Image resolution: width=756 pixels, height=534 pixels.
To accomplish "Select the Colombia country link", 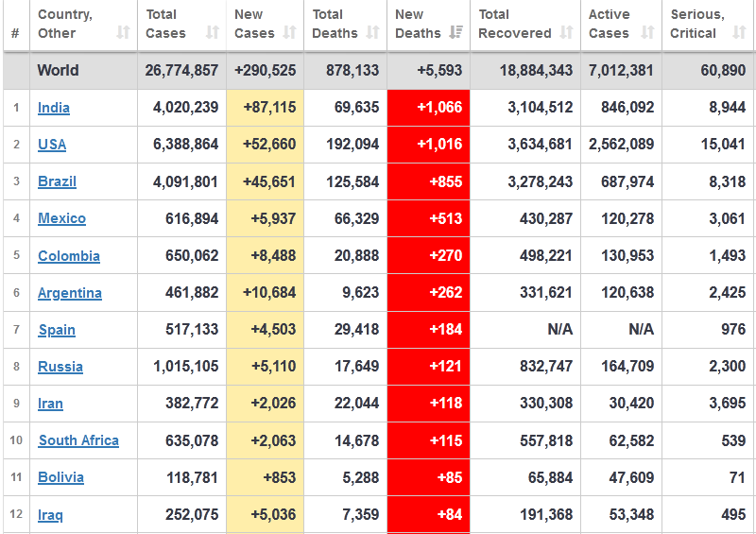I will tap(68, 256).
